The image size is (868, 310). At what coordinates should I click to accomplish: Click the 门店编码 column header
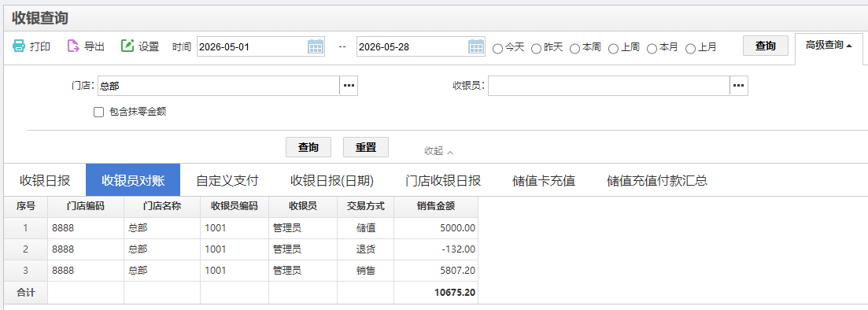point(86,206)
